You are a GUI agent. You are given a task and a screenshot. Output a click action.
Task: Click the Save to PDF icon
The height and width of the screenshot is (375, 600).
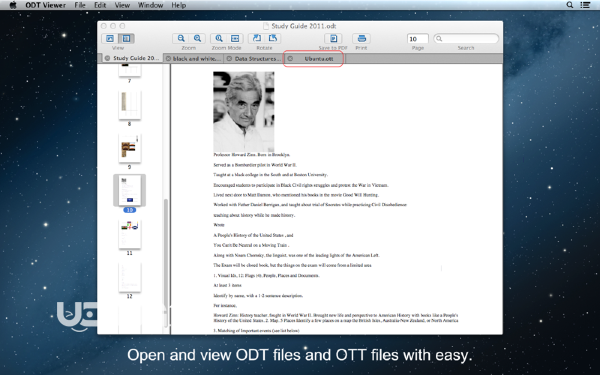pos(333,38)
